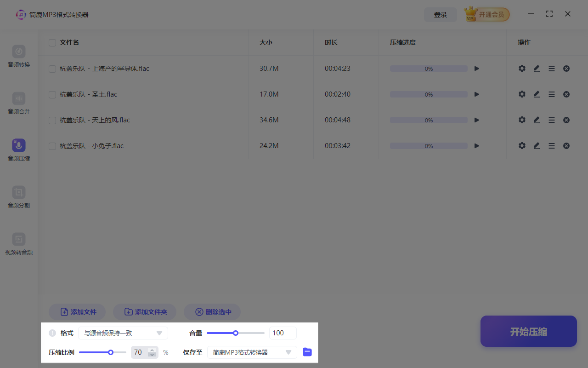Open list menu for 天上的风.flac

[x=552, y=120]
